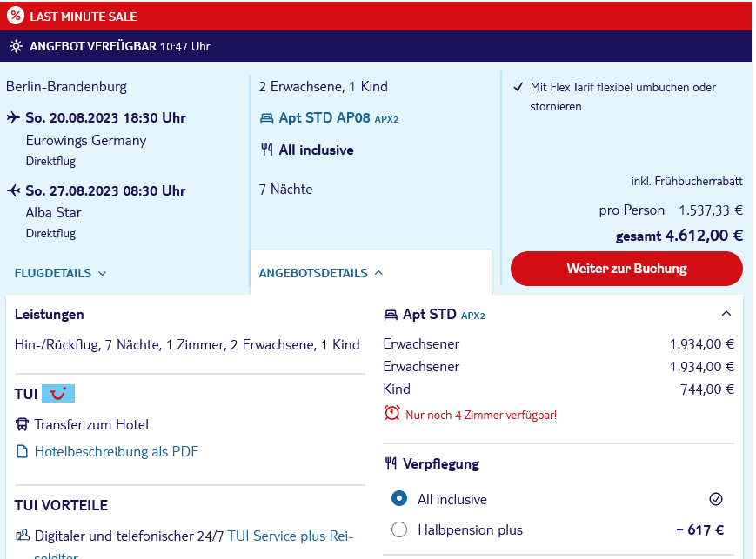This screenshot has width=756, height=559.
Task: Open Hotelbeschreibung als PDF link
Action: click(117, 451)
